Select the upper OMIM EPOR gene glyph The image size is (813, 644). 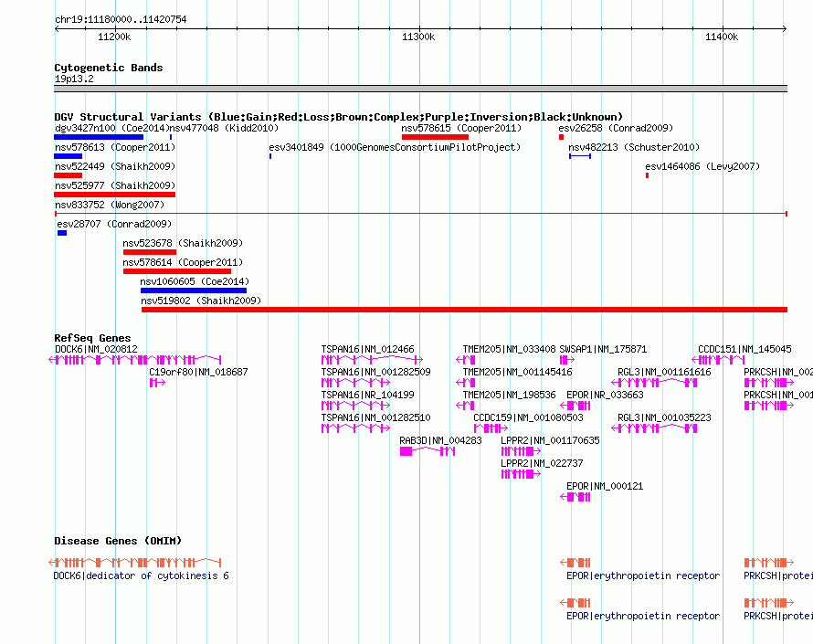[575, 563]
